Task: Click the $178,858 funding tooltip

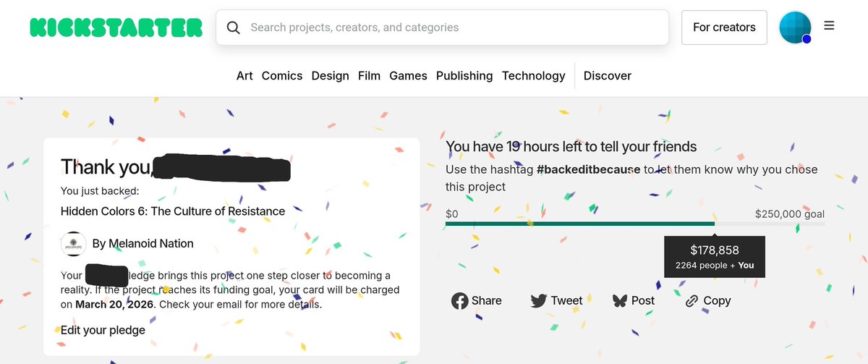Action: (715, 257)
